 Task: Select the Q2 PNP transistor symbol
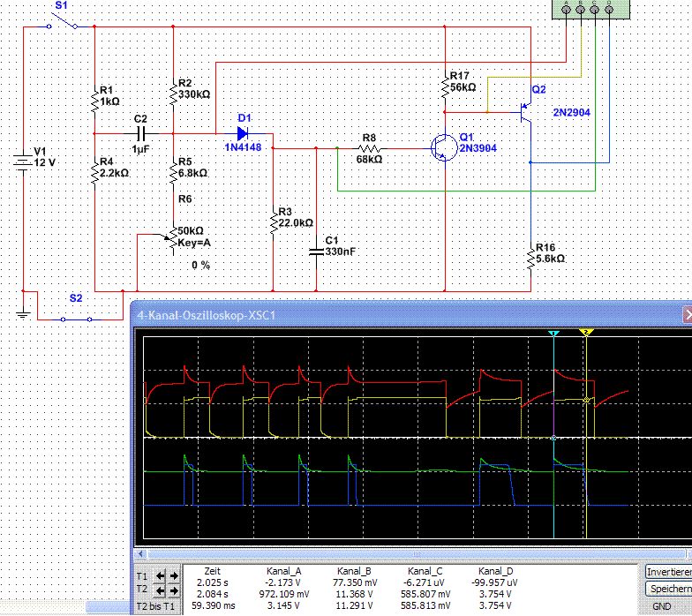[x=524, y=112]
